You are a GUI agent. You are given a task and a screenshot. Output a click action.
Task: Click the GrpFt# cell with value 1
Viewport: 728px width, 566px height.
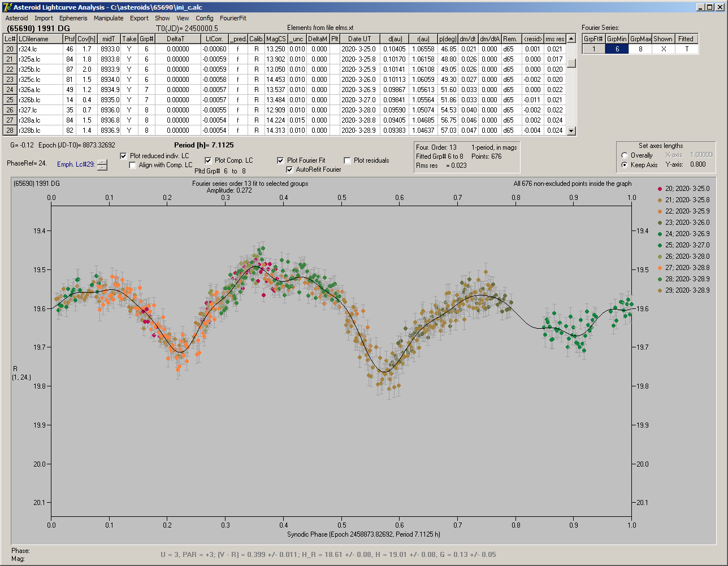[594, 49]
